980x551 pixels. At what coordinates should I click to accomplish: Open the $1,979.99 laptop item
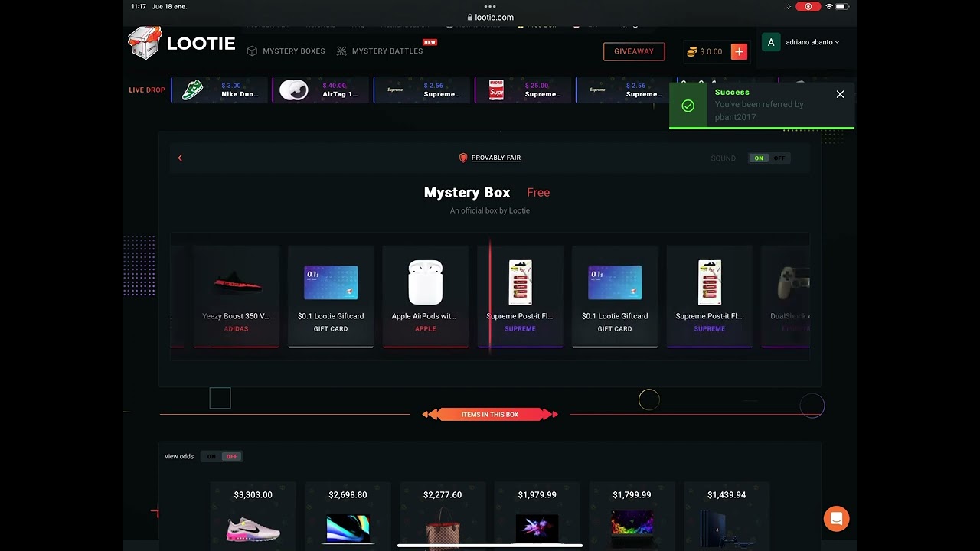[x=537, y=516]
